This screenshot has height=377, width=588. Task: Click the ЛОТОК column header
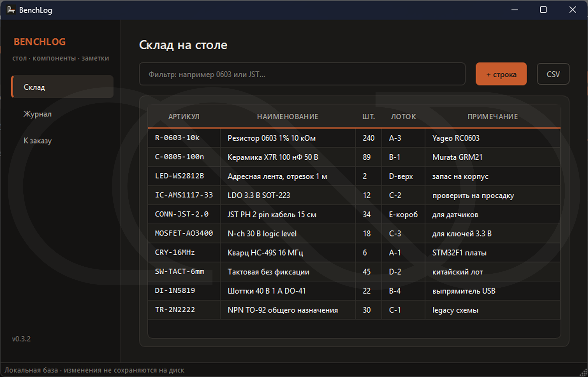tap(403, 117)
